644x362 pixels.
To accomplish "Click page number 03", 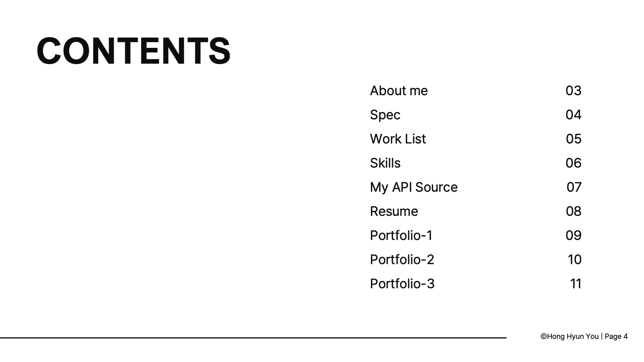I will point(573,90).
